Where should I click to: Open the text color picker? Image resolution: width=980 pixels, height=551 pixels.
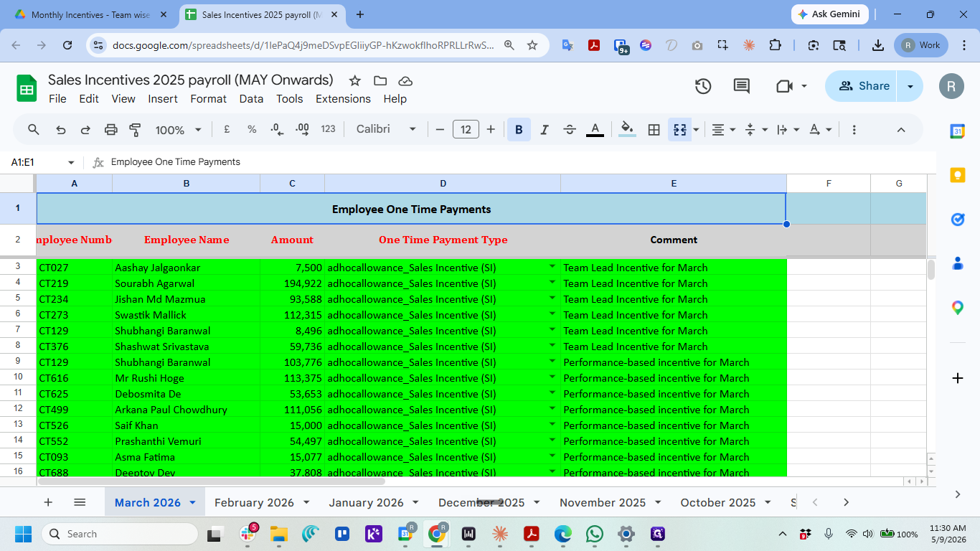(595, 130)
